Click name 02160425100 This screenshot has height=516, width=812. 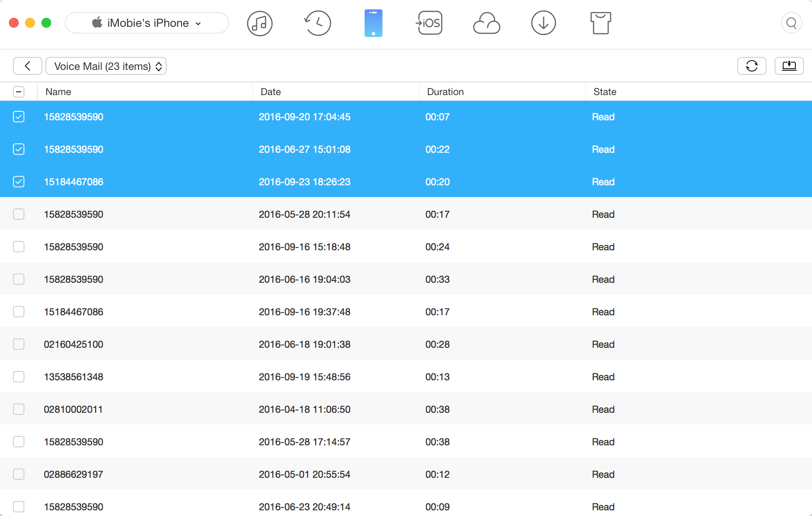[73, 344]
